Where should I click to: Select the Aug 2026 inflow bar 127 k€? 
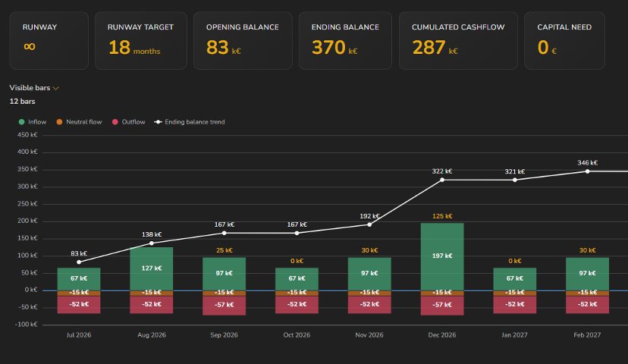pyautogui.click(x=152, y=268)
